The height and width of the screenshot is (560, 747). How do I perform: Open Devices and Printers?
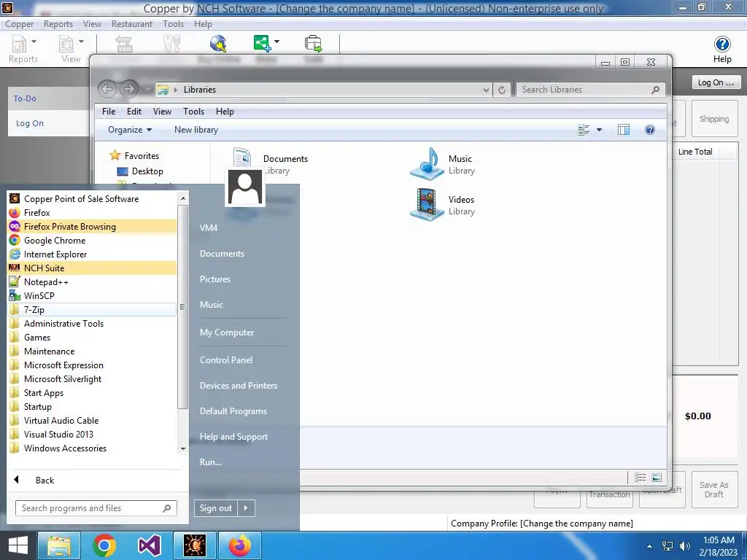tap(239, 385)
